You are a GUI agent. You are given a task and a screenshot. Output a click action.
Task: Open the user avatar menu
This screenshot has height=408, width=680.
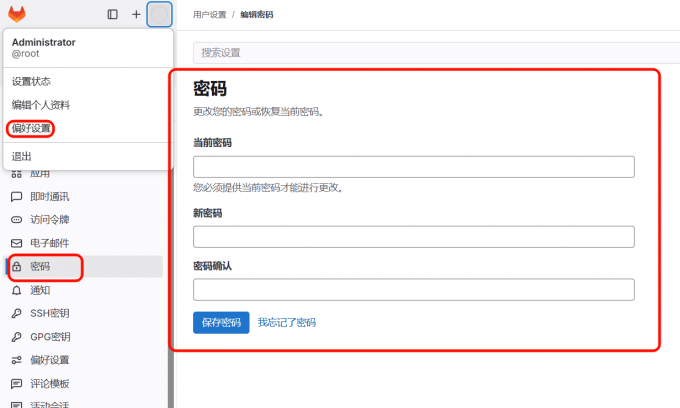(x=159, y=14)
